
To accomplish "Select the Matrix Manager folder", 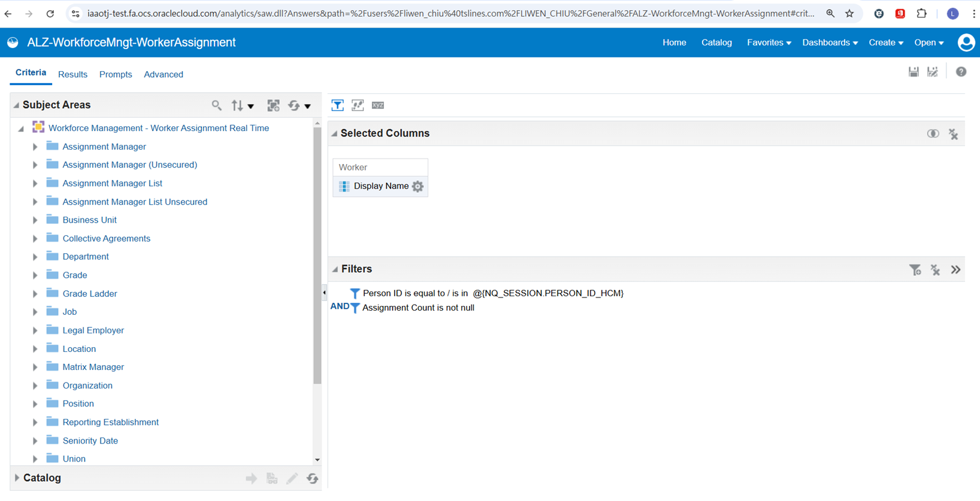I will click(x=93, y=367).
